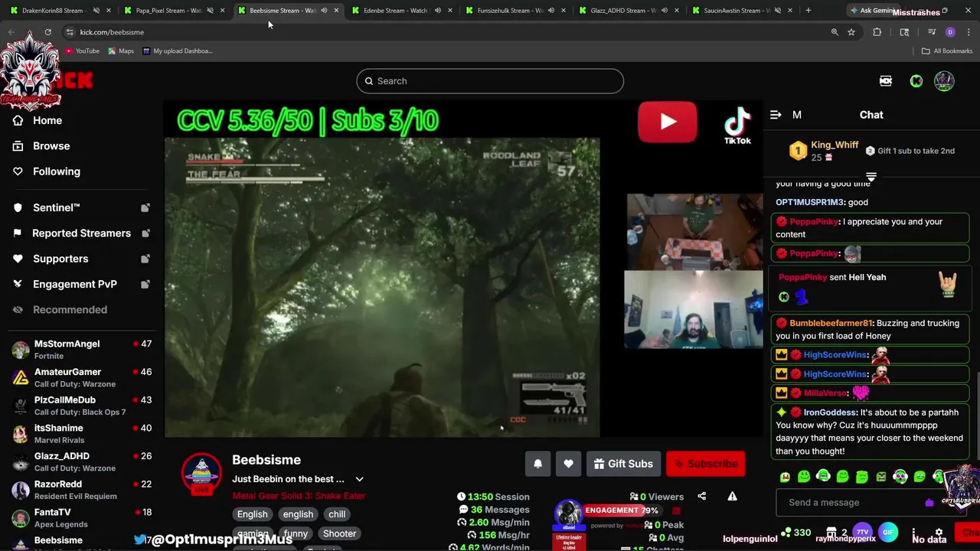The image size is (980, 551).
Task: Open Following in Kick sidebar
Action: [x=57, y=171]
